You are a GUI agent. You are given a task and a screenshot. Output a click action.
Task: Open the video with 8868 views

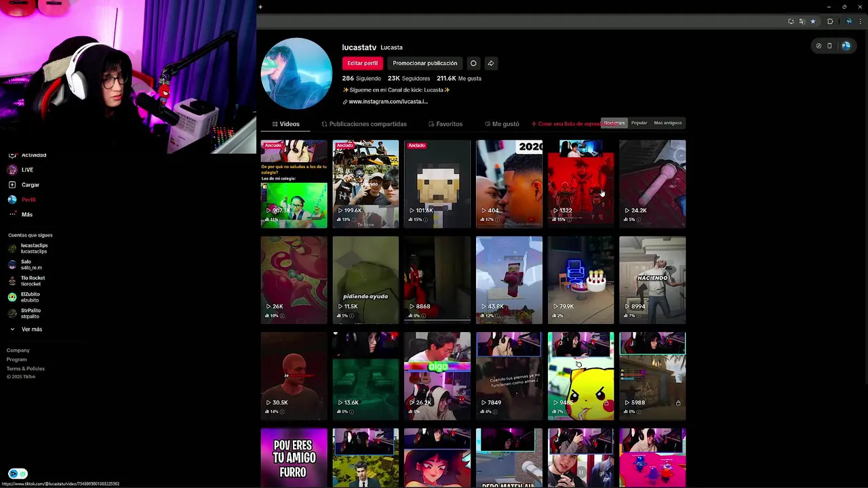pos(437,280)
